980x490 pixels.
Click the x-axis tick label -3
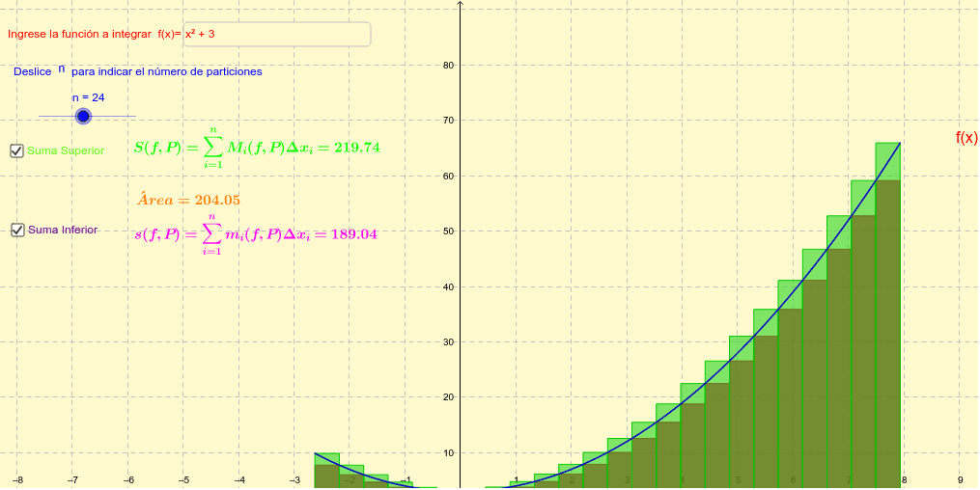point(294,480)
